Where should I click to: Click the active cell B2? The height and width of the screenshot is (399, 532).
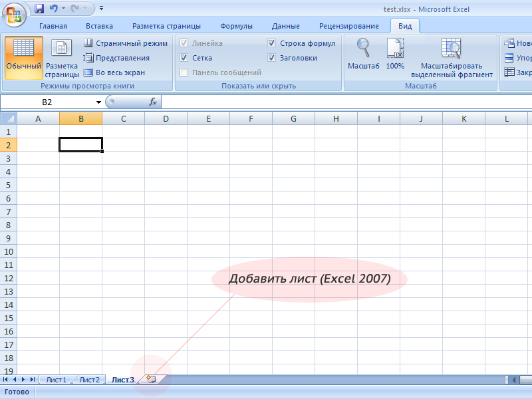tap(80, 145)
